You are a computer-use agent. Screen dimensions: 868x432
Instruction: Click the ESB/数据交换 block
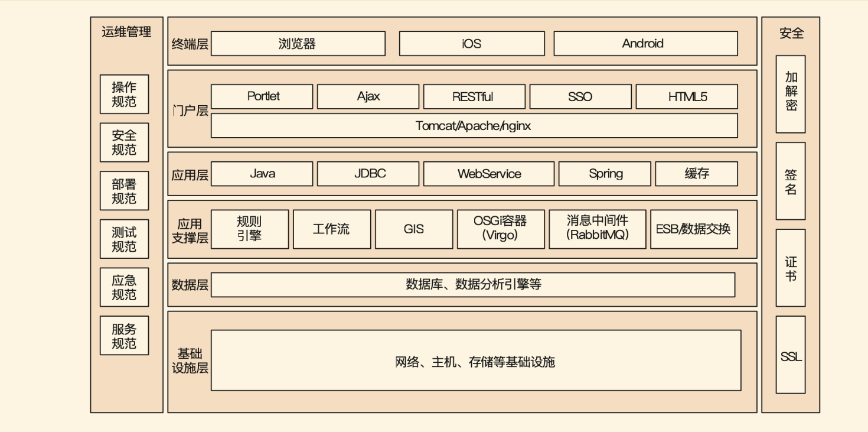(x=693, y=229)
